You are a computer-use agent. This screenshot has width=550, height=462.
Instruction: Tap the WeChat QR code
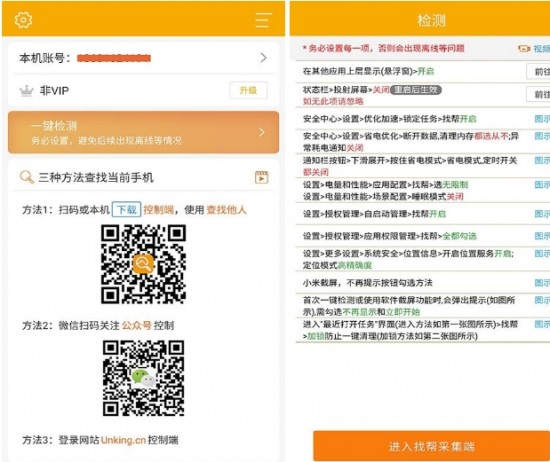(143, 378)
